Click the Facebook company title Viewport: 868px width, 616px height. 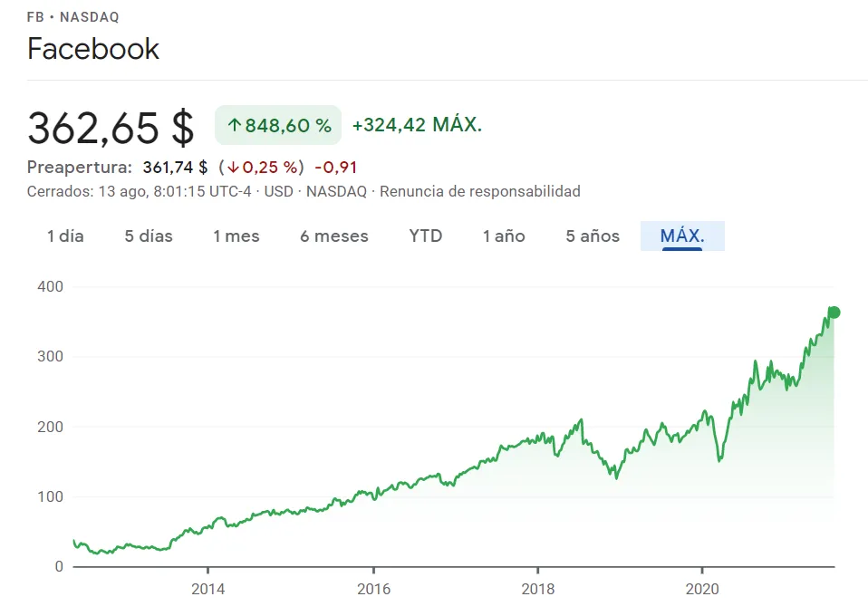93,49
